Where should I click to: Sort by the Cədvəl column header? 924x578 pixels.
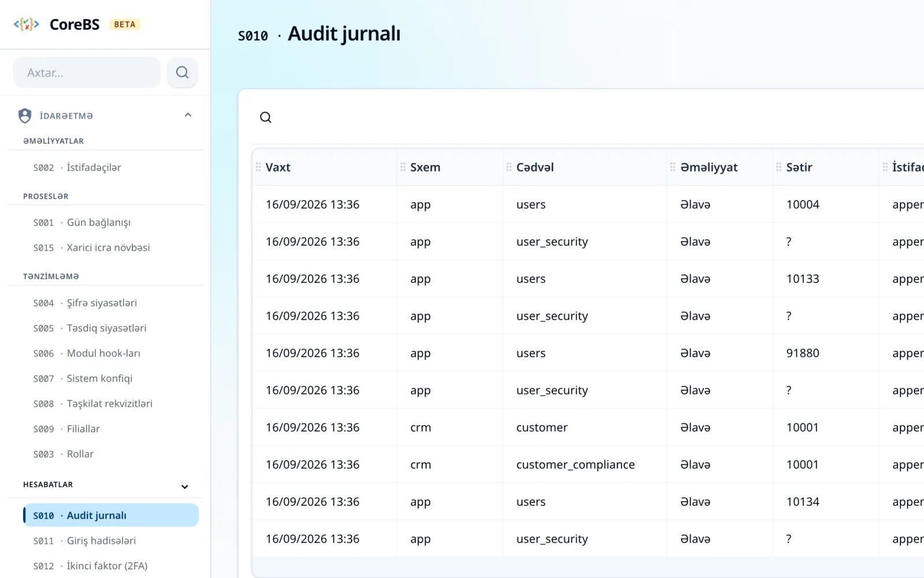coord(535,167)
